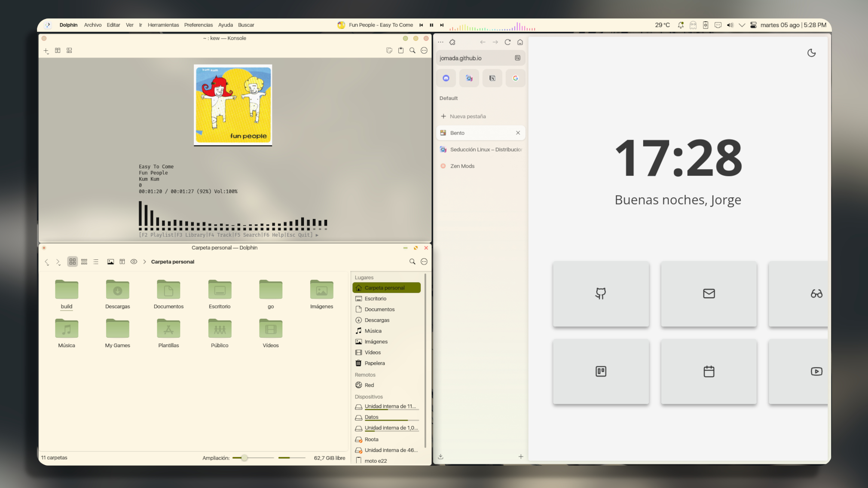Screen dimensions: 868x488
Task: Switch Dolphin to icons view
Action: (x=73, y=262)
